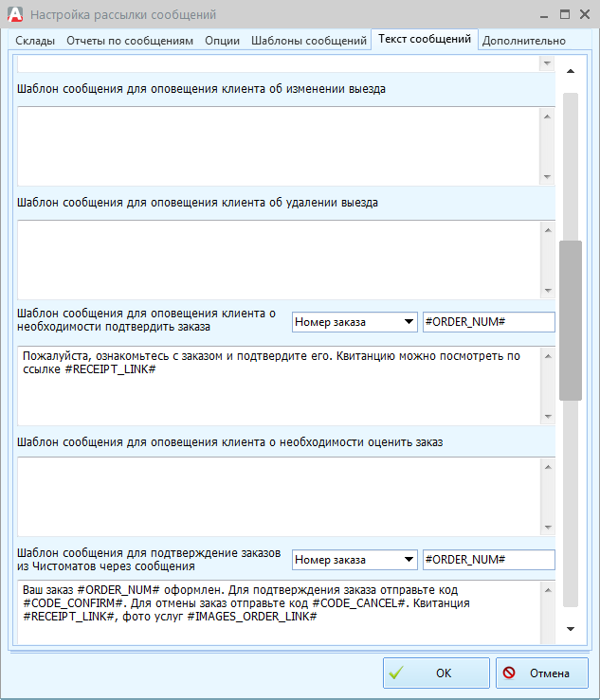The image size is (600, 700).
Task: Click the label about удалении выезда
Action: coord(197,203)
